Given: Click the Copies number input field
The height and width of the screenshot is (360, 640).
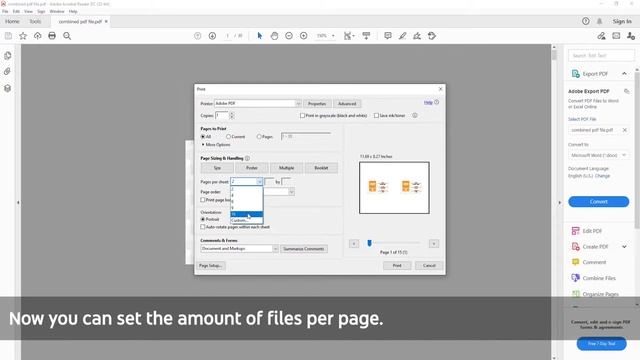Looking at the screenshot, I should [222, 116].
